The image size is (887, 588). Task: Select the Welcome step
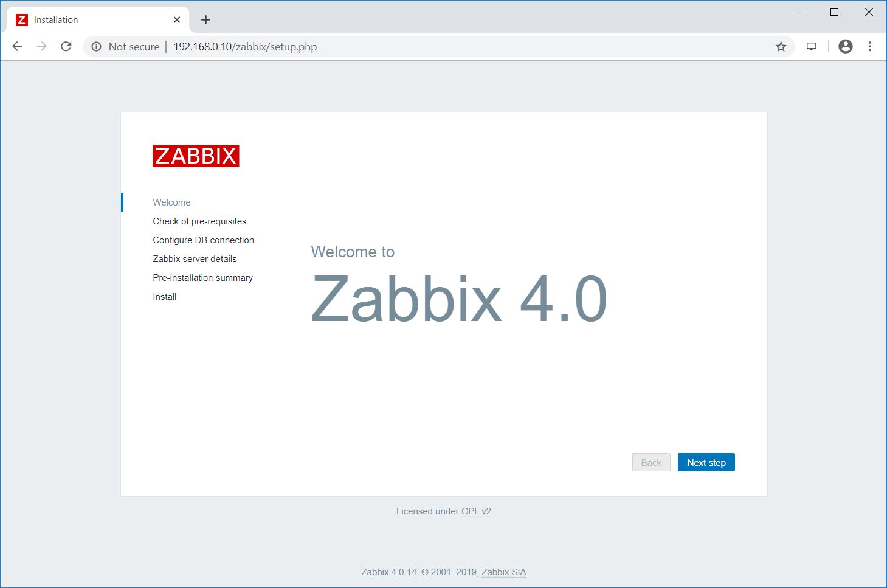[x=171, y=202]
